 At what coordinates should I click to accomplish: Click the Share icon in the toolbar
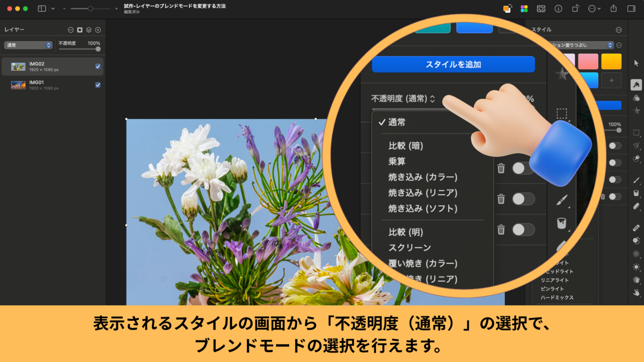pos(614,9)
